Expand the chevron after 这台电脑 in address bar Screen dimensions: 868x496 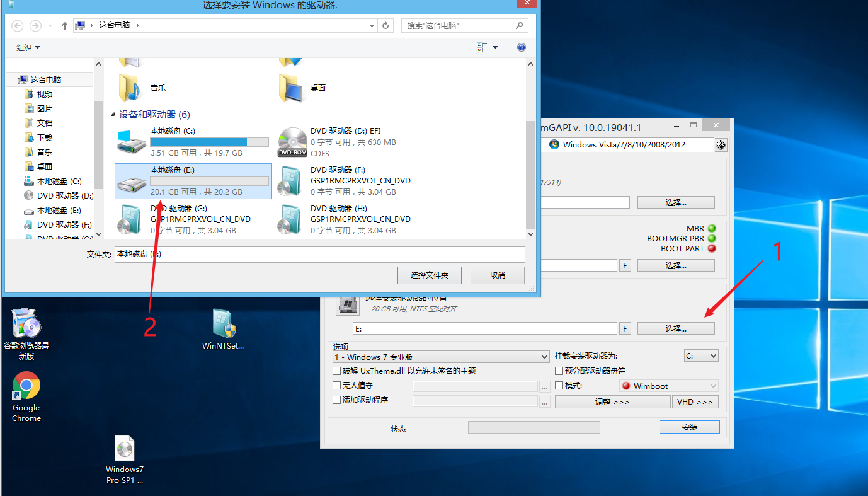point(138,26)
